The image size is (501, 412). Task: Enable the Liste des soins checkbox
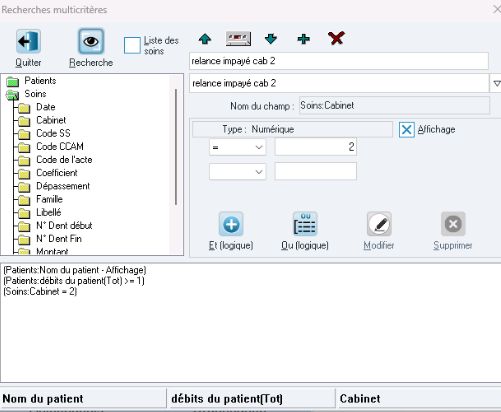(132, 45)
